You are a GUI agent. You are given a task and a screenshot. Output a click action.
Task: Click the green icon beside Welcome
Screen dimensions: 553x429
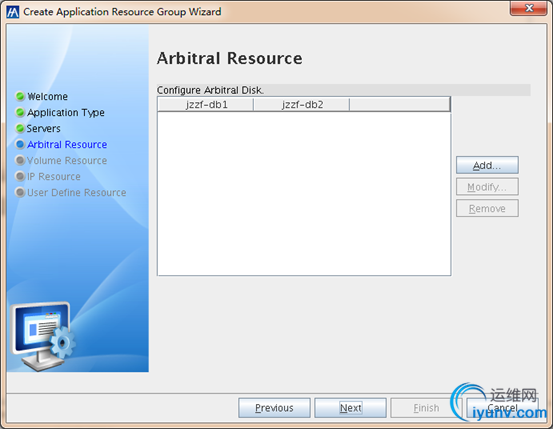coord(20,96)
